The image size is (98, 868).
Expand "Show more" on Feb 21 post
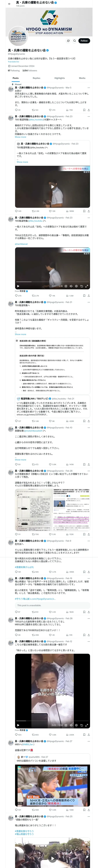[x=20, y=334]
